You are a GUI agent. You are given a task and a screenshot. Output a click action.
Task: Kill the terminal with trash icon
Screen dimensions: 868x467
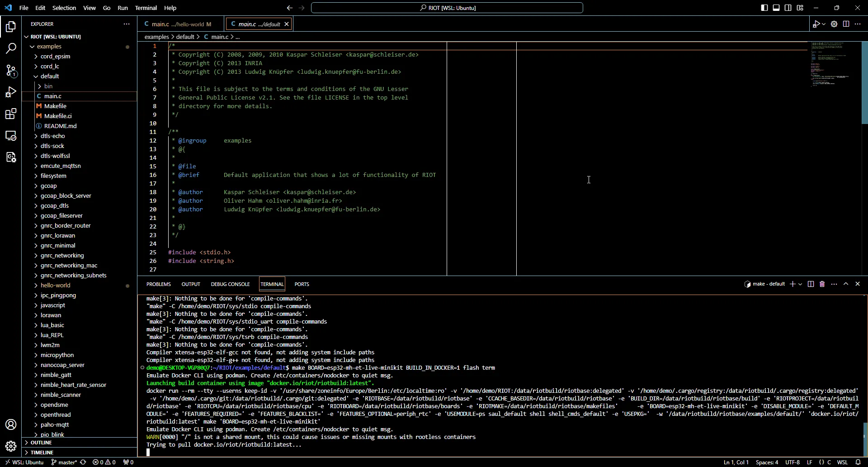822,284
